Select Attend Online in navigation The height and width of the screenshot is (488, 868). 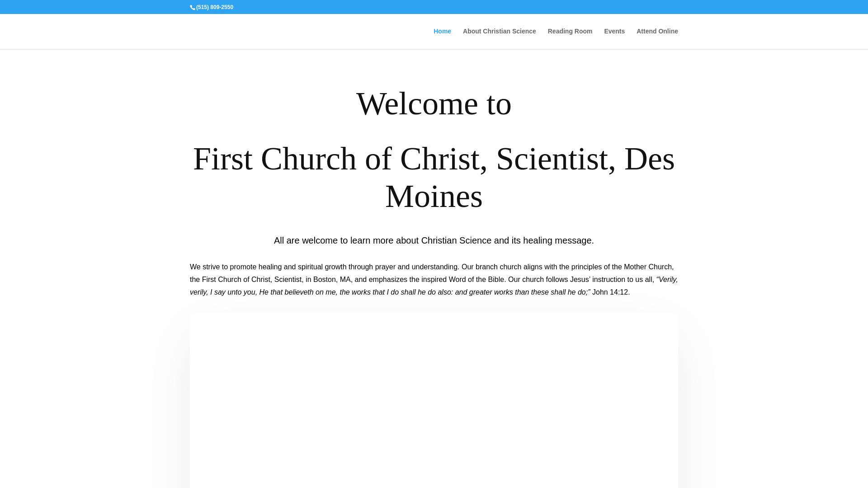(657, 31)
